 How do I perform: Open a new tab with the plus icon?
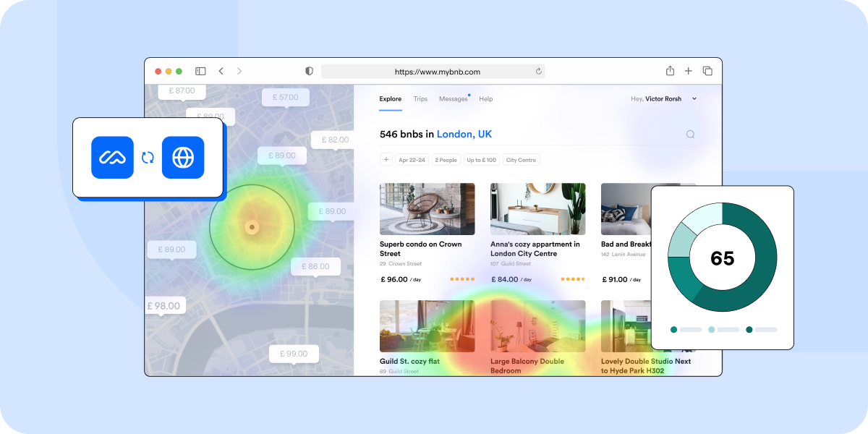pos(689,71)
